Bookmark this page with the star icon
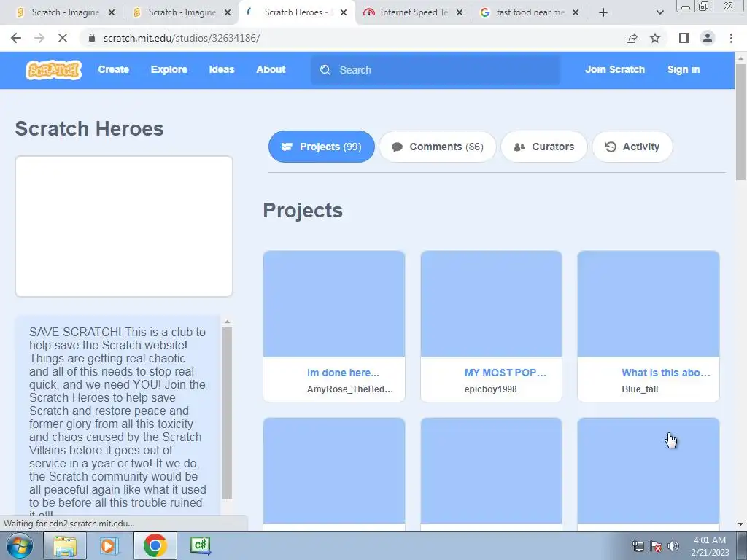 [x=655, y=38]
